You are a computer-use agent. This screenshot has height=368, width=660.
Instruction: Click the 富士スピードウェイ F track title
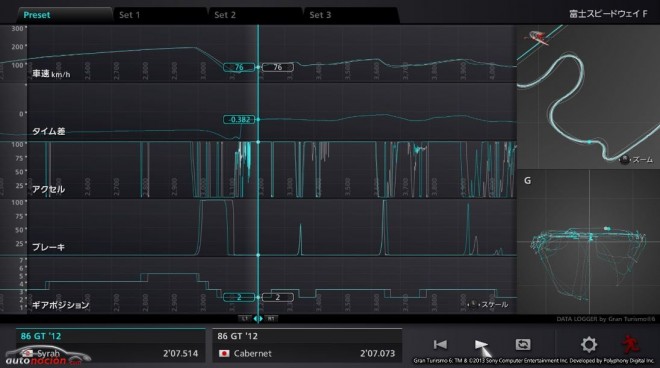608,14
